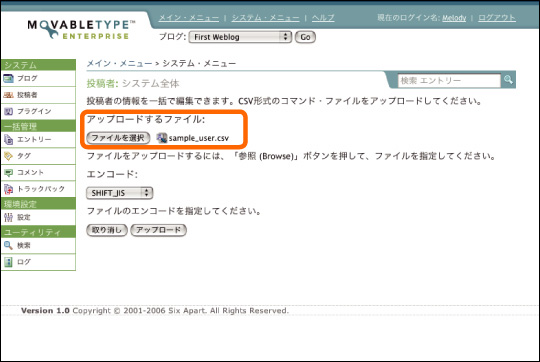Open the システム・メニュー link in header
This screenshot has height=362, width=540.
coord(266,18)
